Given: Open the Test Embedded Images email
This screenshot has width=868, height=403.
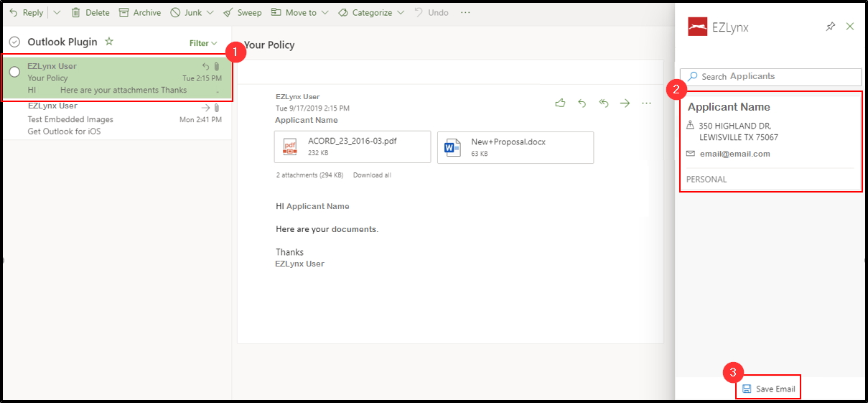Looking at the screenshot, I should pyautogui.click(x=116, y=119).
